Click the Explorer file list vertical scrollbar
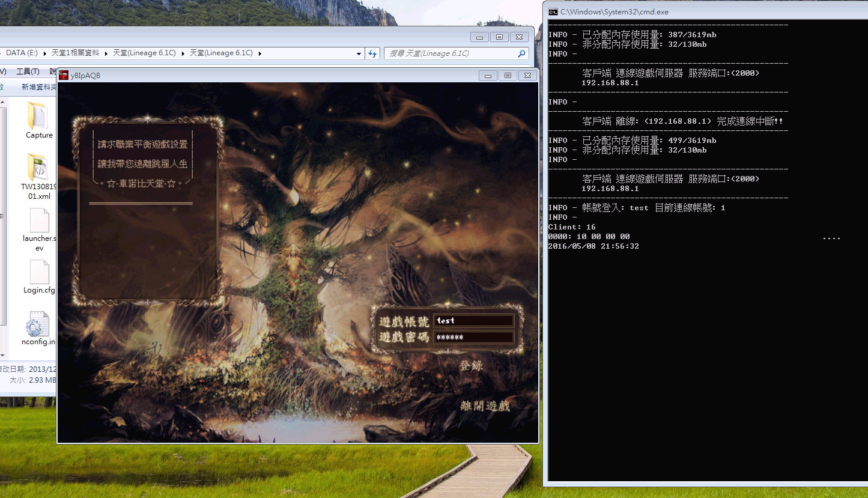Viewport: 868px width, 498px height. (3, 228)
